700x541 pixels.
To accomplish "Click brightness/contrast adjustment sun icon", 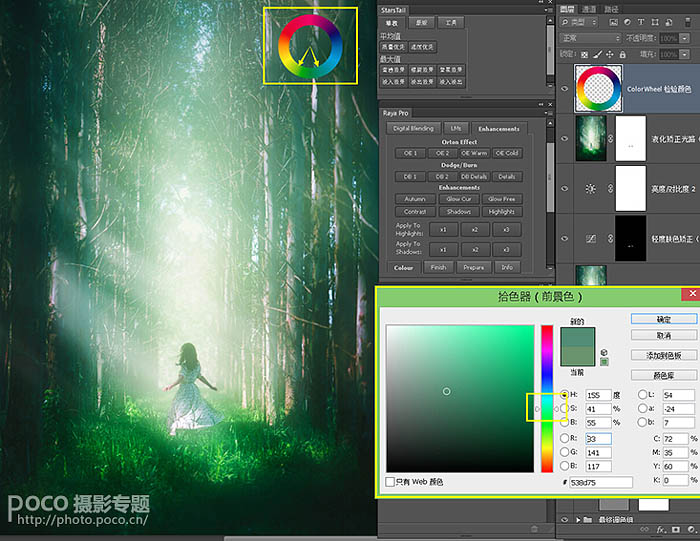I will 590,189.
